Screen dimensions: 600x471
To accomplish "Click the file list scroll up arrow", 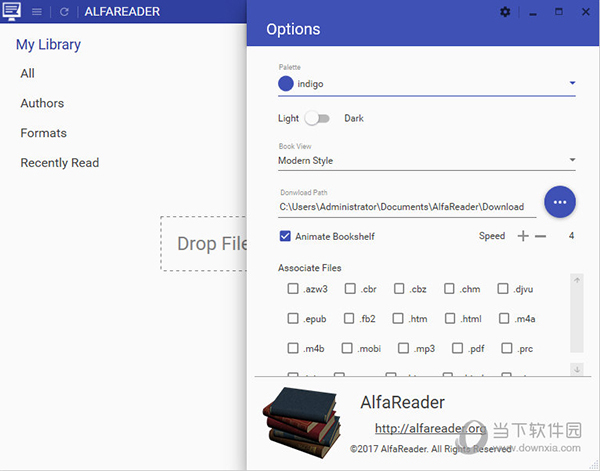I will (x=577, y=280).
